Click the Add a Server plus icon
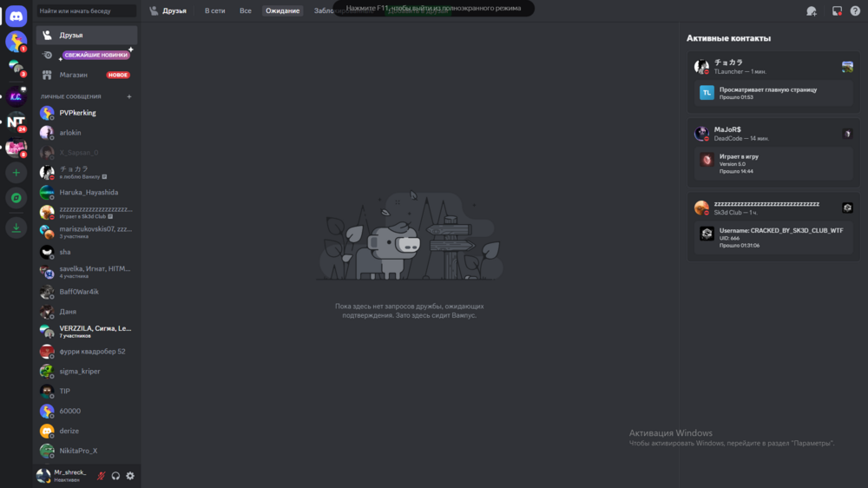Image resolution: width=868 pixels, height=488 pixels. pos(16,173)
